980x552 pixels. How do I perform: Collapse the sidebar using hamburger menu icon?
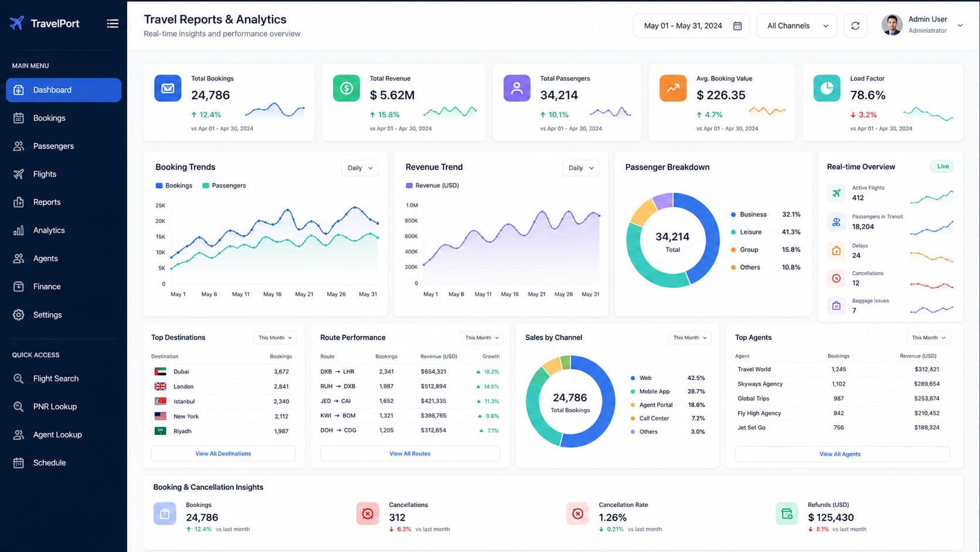click(113, 23)
